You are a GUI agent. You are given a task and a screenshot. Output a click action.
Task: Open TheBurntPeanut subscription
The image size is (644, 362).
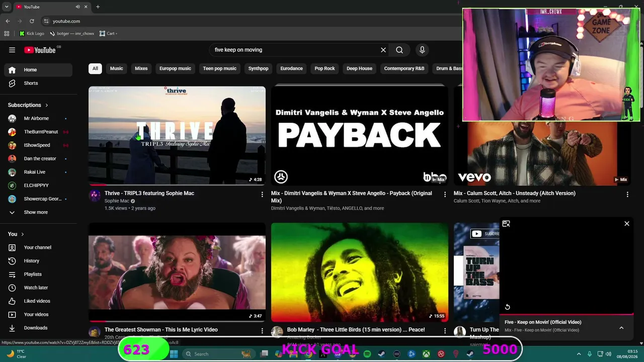click(38, 132)
